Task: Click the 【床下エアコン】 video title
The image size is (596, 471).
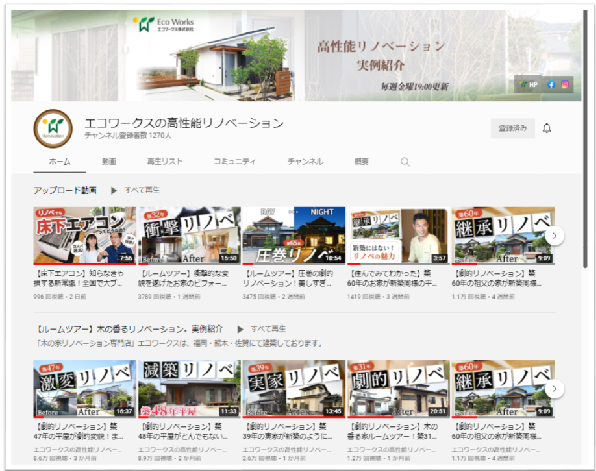Action: [x=79, y=278]
